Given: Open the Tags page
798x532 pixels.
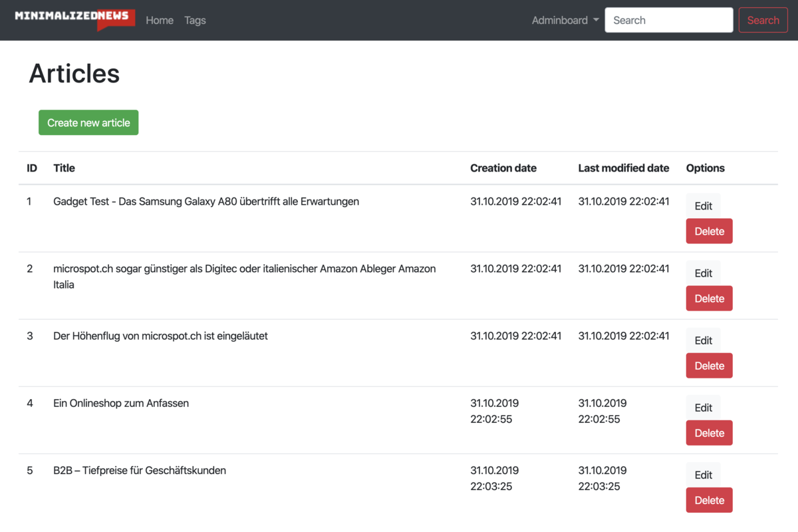Looking at the screenshot, I should (195, 20).
